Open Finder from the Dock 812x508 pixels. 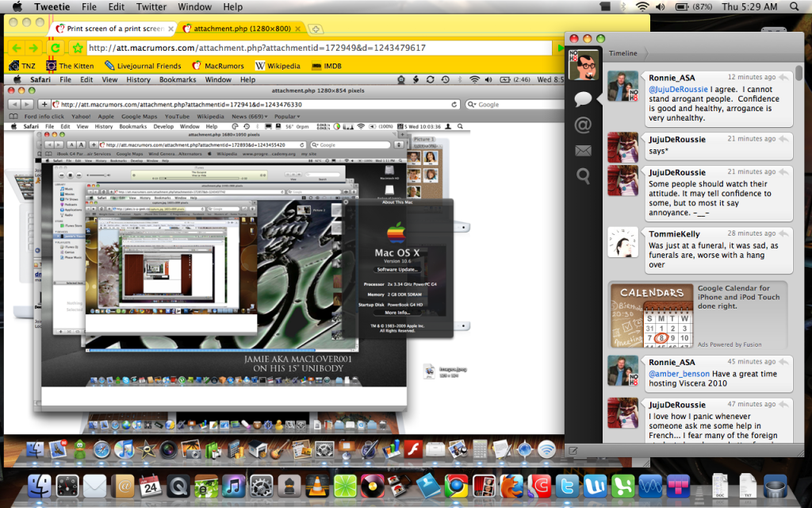click(x=40, y=487)
